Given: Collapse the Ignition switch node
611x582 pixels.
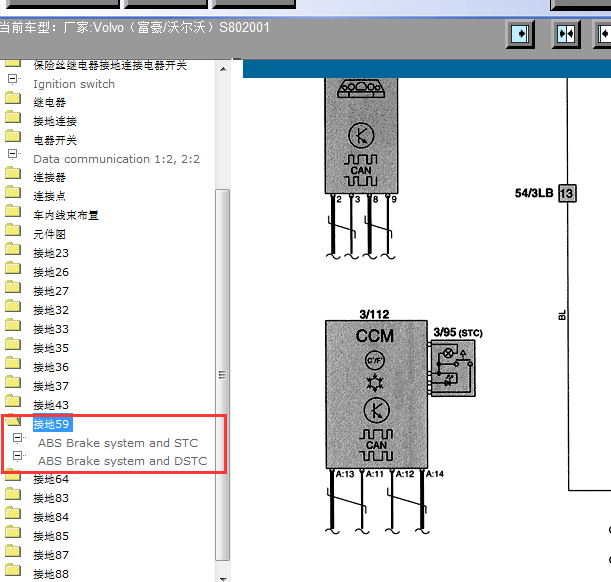Looking at the screenshot, I should pyautogui.click(x=12, y=79).
